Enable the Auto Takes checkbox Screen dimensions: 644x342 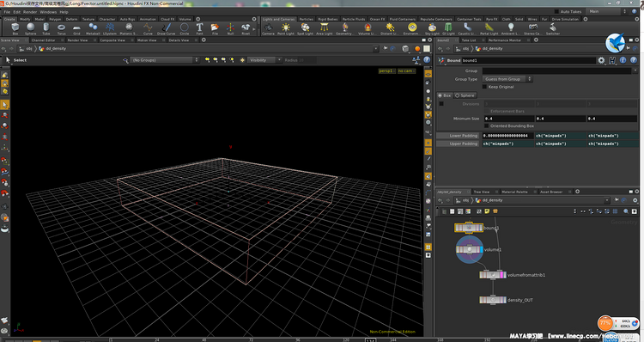556,11
